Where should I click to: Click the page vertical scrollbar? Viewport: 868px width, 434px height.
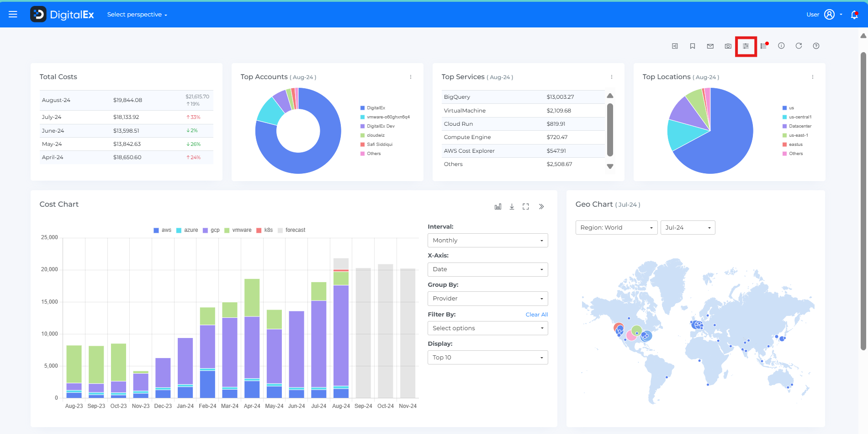[x=863, y=201]
